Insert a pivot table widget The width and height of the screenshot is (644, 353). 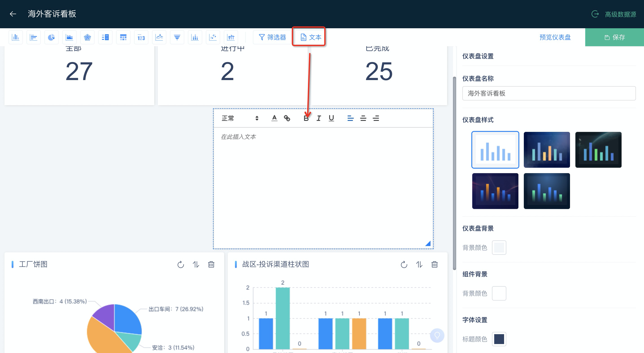tap(123, 37)
